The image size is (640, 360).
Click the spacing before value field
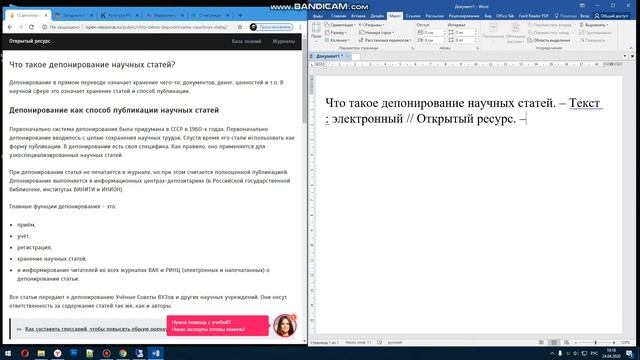click(465, 32)
